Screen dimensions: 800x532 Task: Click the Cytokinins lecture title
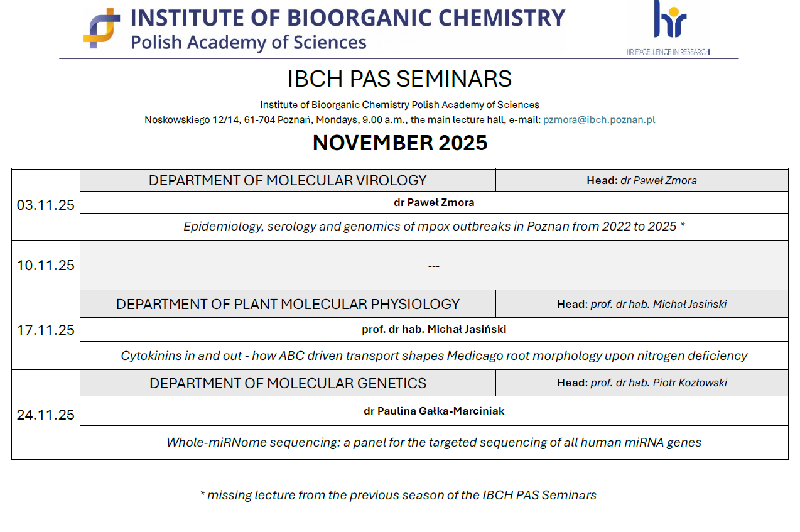434,356
